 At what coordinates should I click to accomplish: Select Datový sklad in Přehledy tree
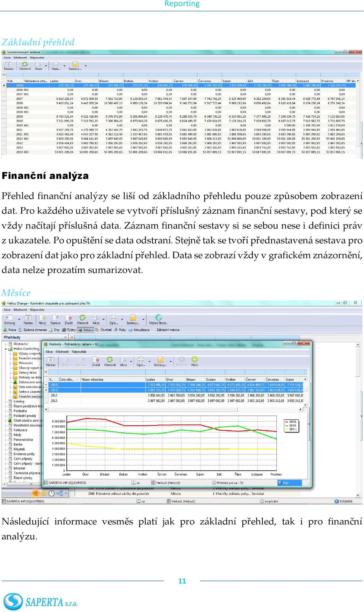[x=28, y=373]
